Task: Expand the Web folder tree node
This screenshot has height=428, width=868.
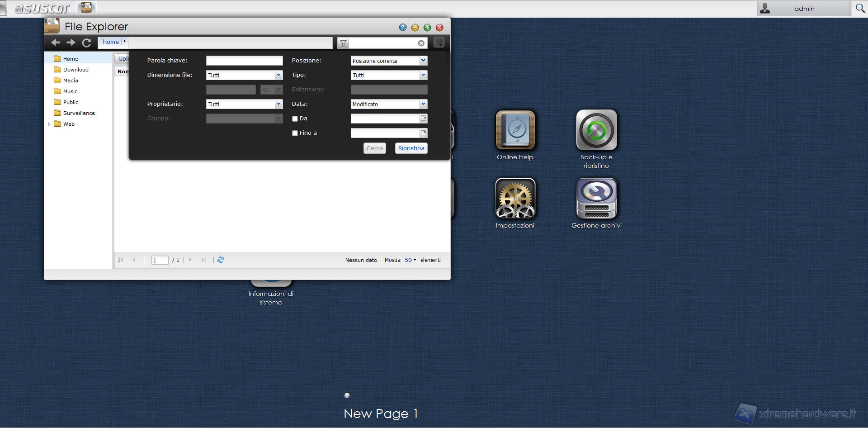Action: pos(49,124)
